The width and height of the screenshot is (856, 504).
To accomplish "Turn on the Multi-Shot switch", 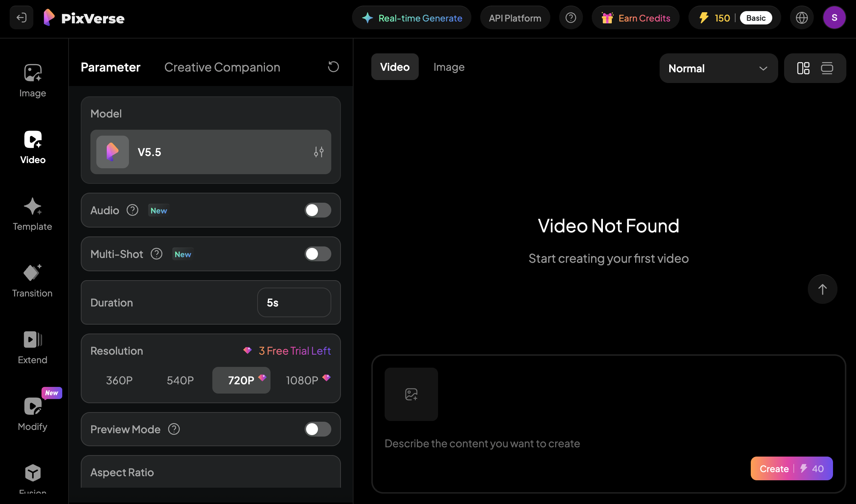I will pos(318,254).
